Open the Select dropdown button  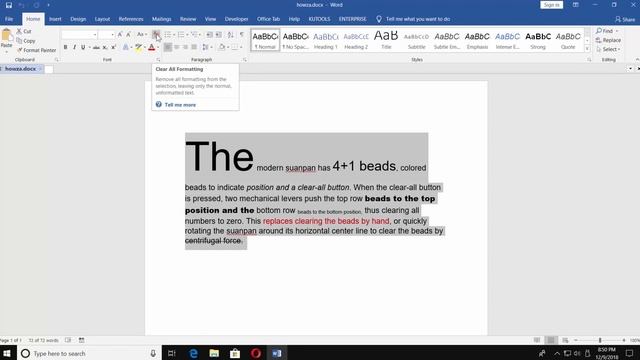pos(608,49)
